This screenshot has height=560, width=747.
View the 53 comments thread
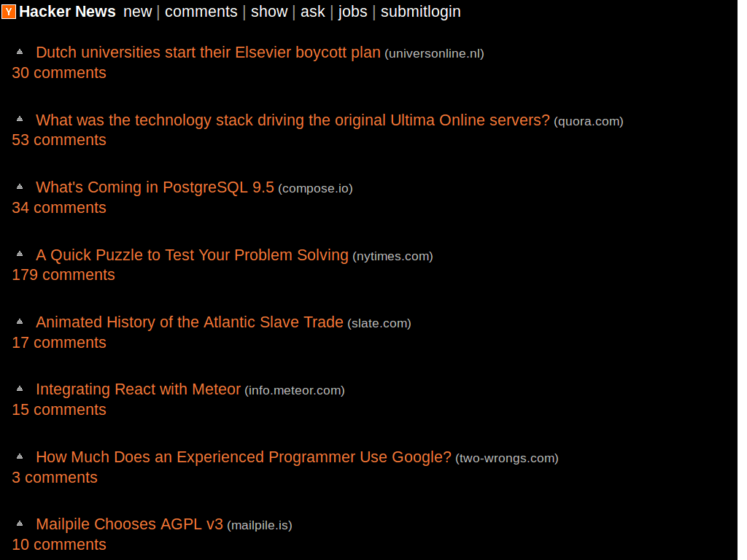pyautogui.click(x=59, y=140)
